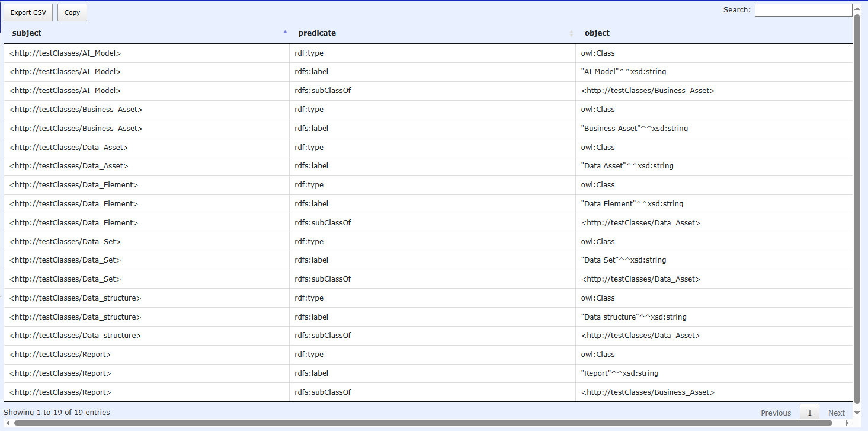Click the vertical scrollbar down arrow
This screenshot has height=431, width=868.
[x=857, y=413]
